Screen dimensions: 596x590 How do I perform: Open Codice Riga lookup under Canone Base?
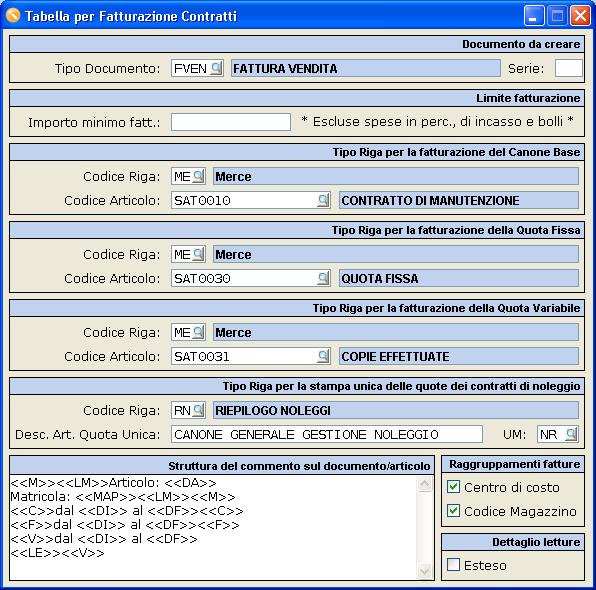[x=198, y=176]
